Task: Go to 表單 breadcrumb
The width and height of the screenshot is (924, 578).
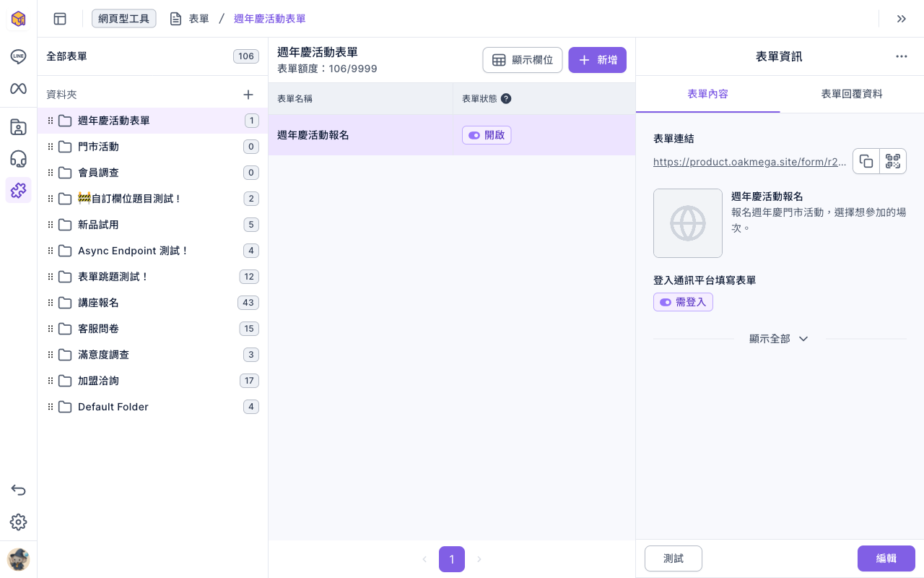Action: coord(190,19)
